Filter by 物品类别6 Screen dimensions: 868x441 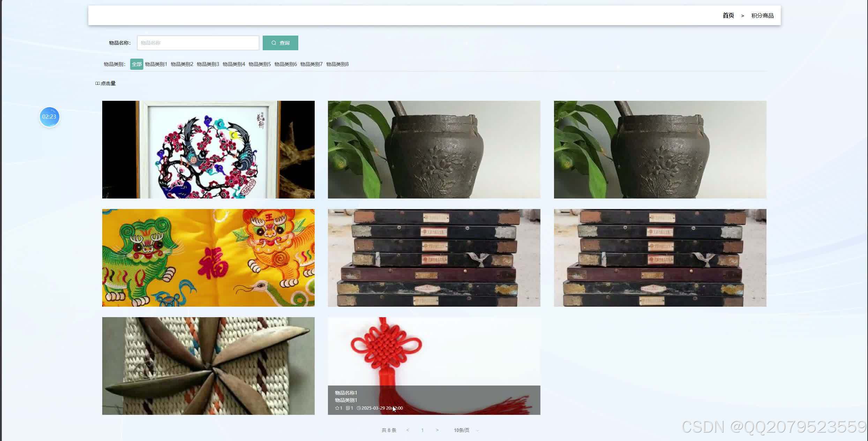tap(285, 64)
